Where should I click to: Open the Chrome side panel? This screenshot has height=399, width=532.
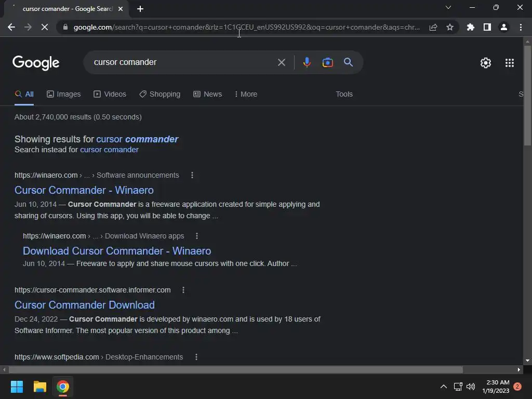pos(487,27)
